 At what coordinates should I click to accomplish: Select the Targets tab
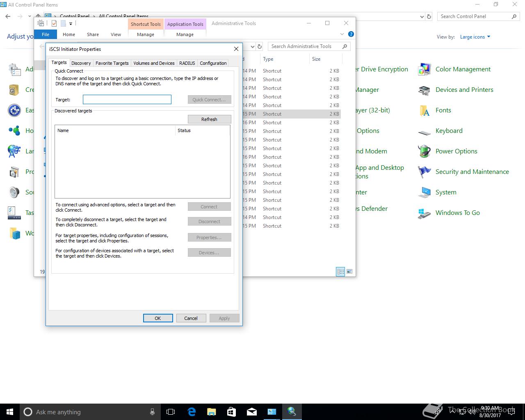[x=59, y=62]
